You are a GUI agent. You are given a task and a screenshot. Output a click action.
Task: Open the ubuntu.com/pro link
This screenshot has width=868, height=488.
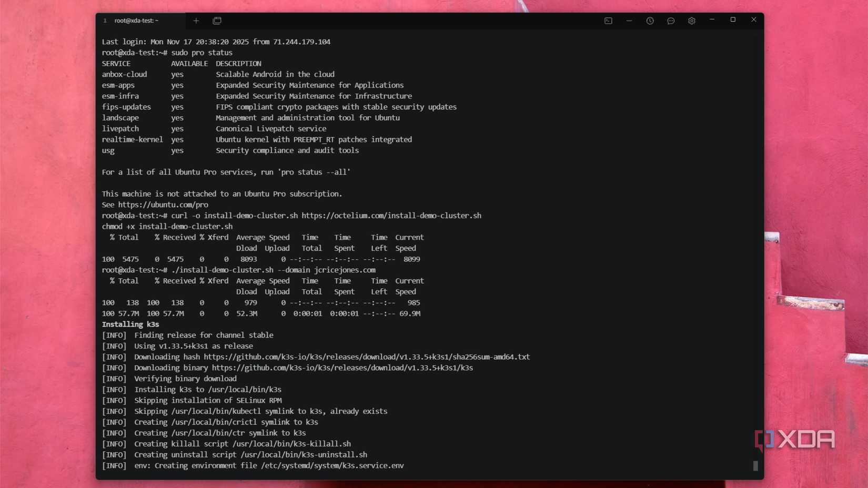[x=163, y=205]
